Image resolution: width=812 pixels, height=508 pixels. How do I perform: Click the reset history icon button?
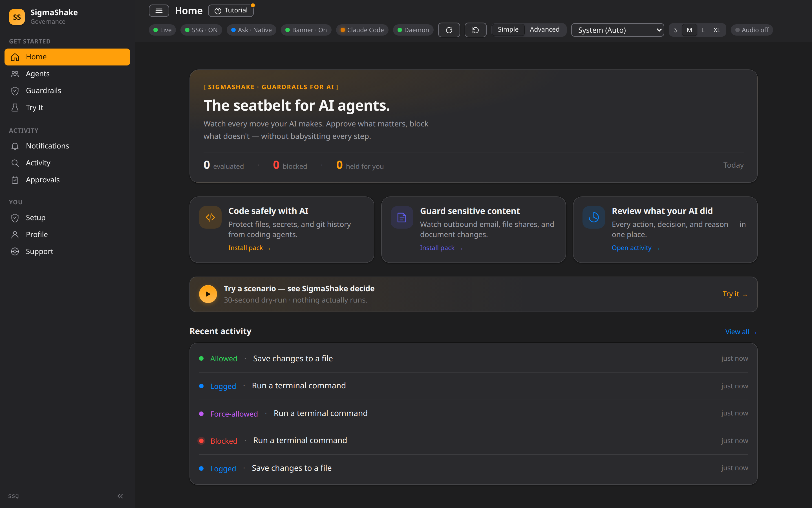[475, 30]
